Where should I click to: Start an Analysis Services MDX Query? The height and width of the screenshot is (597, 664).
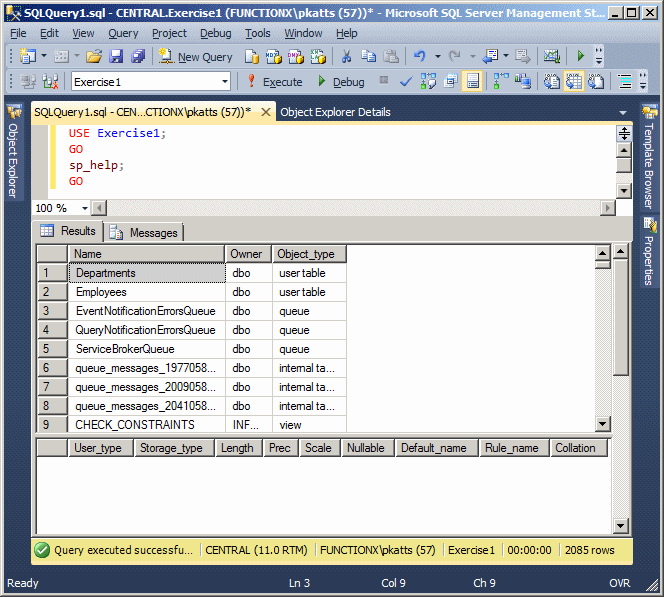[x=274, y=56]
